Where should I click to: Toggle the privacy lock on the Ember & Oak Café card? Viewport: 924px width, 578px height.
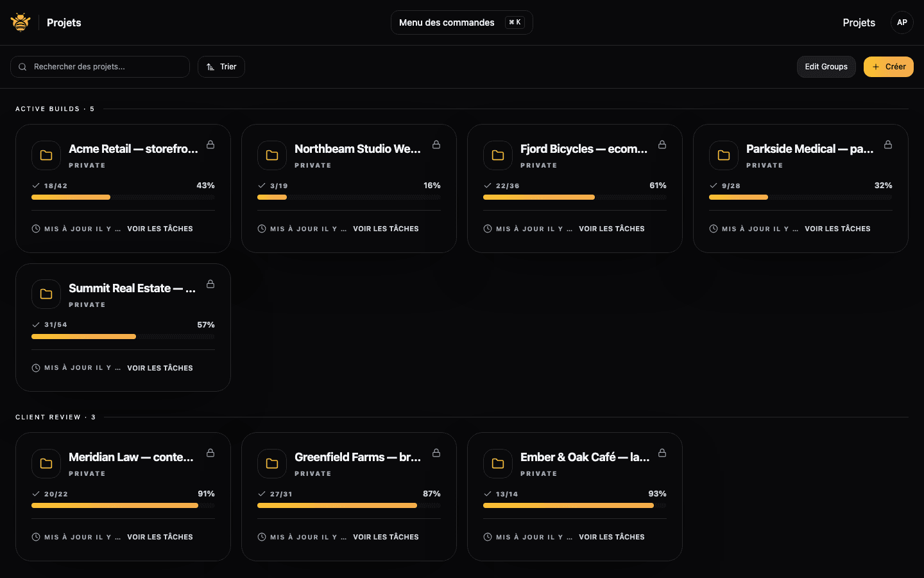pyautogui.click(x=662, y=453)
